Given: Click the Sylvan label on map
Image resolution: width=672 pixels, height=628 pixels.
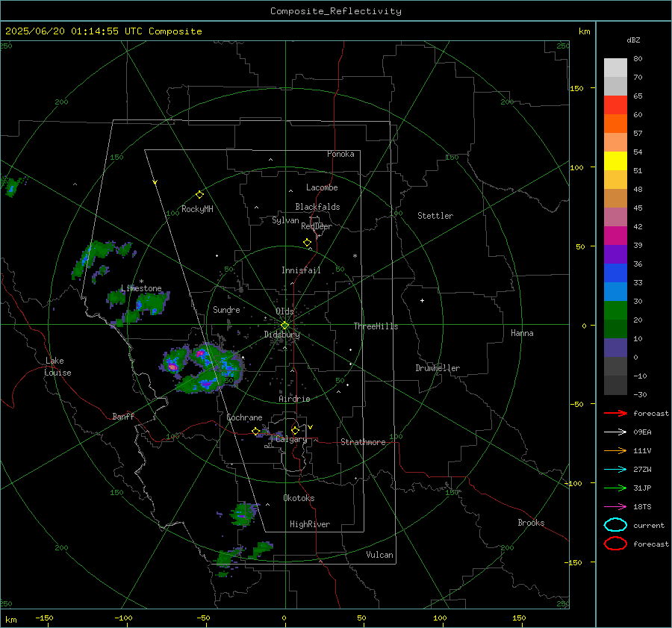Looking at the screenshot, I should pos(285,220).
